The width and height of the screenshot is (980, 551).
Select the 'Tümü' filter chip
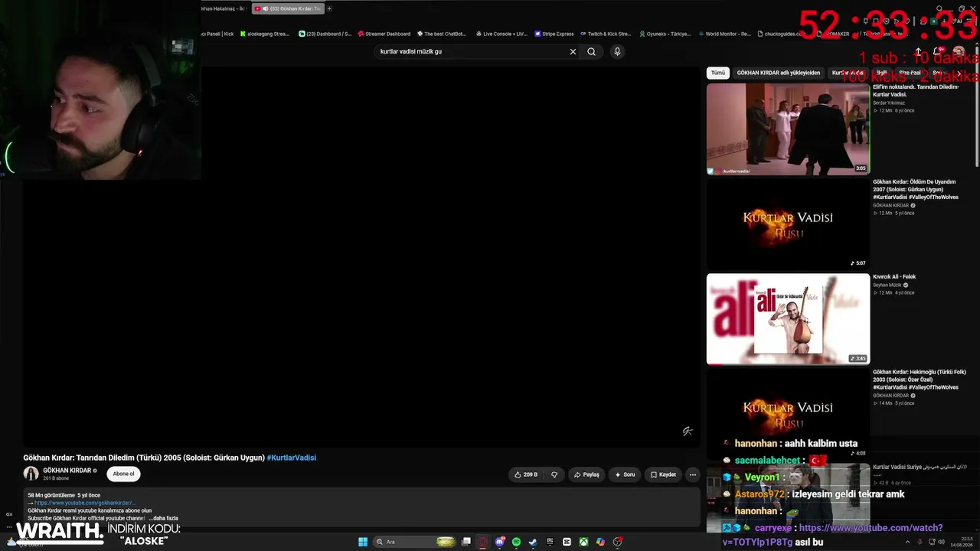click(x=717, y=73)
